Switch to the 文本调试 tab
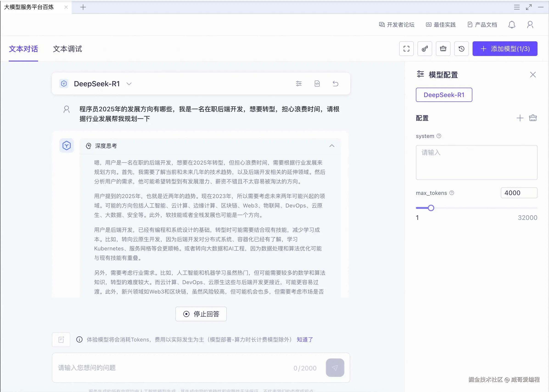The width and height of the screenshot is (549, 392). pos(67,49)
